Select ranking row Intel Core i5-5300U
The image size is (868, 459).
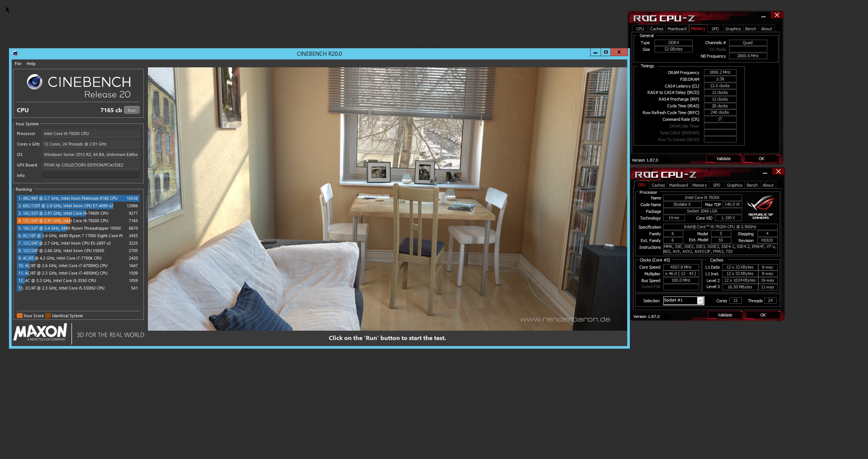click(78, 288)
